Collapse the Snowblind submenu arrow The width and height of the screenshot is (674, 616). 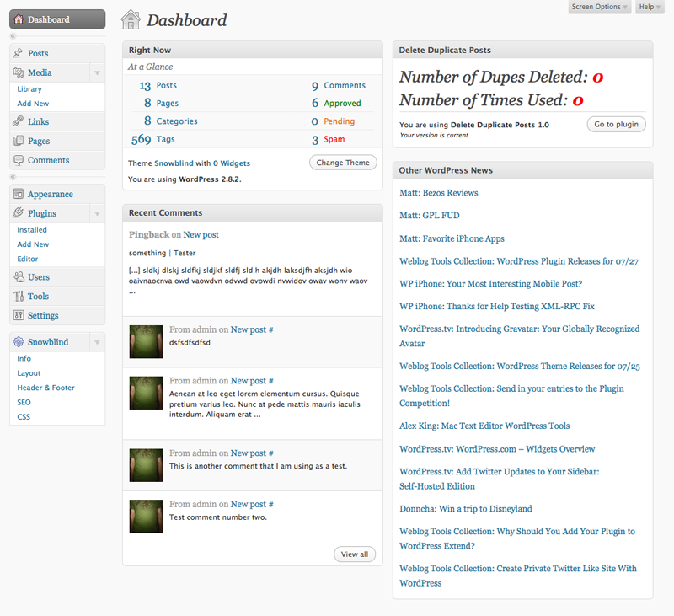click(97, 342)
